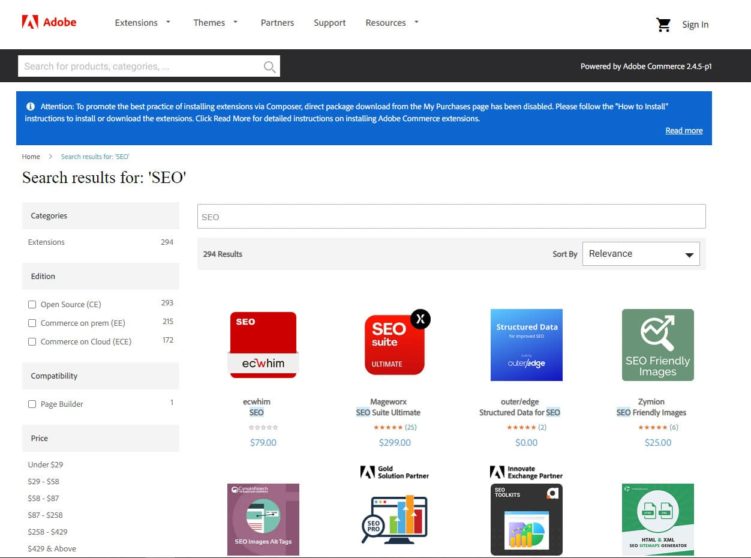Click star rating of Structured Data for SEO
This screenshot has height=558, width=751.
[521, 427]
